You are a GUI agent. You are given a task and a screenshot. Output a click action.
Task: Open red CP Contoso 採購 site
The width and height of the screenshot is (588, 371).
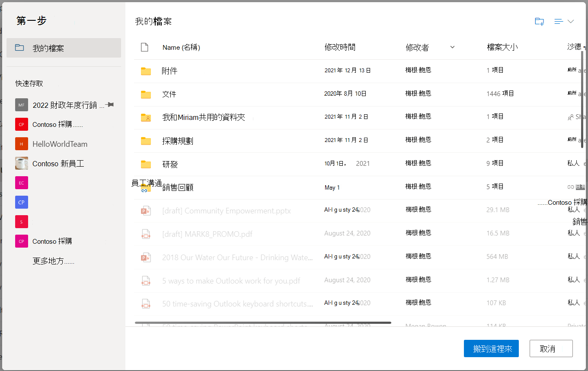pos(58,124)
